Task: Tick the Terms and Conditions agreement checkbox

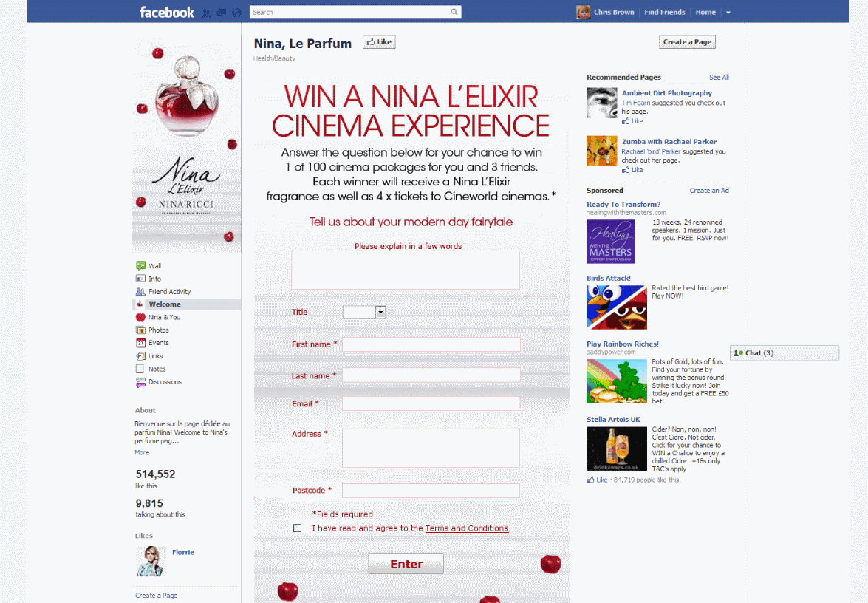Action: (297, 528)
